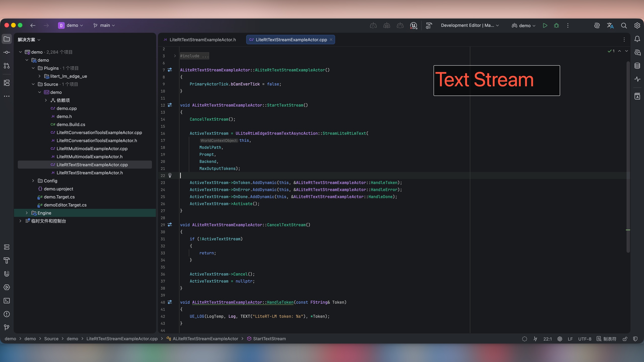
Task: Open the Unit Tests sidebar icon
Action: pyautogui.click(x=7, y=274)
